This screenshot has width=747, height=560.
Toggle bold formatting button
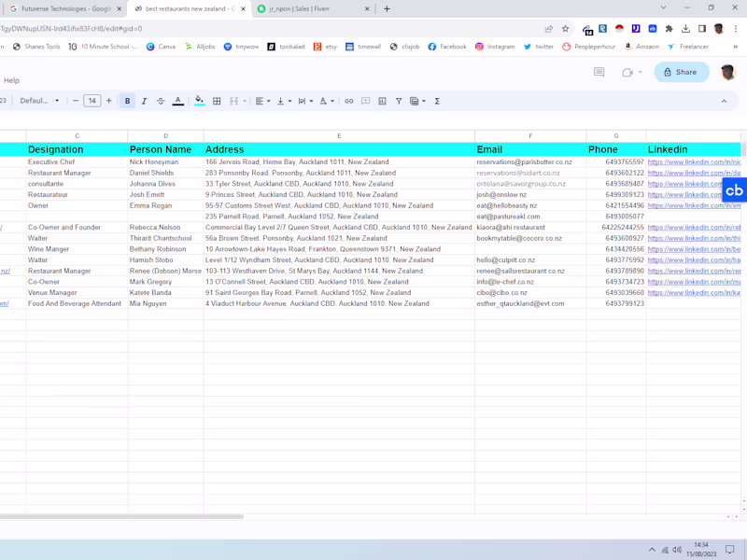coord(127,101)
